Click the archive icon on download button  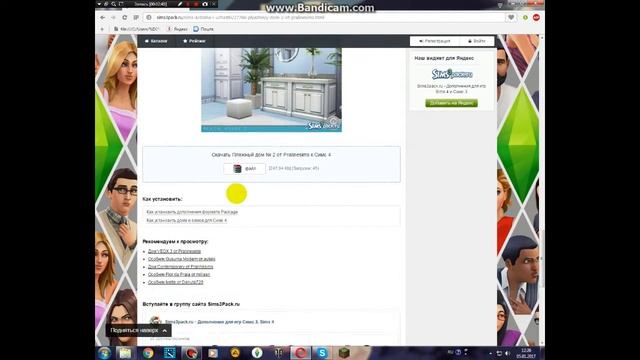[237, 169]
